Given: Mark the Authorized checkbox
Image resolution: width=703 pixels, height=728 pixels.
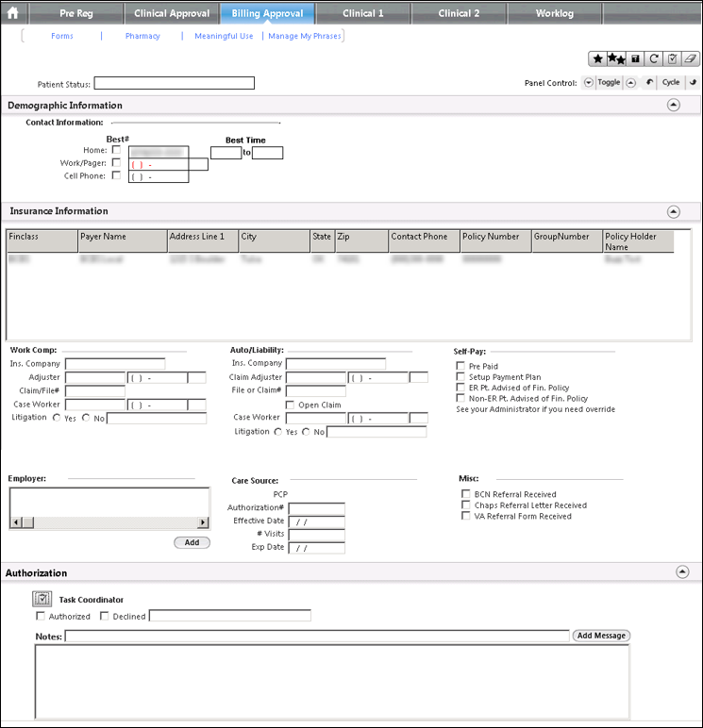Looking at the screenshot, I should coord(41,616).
